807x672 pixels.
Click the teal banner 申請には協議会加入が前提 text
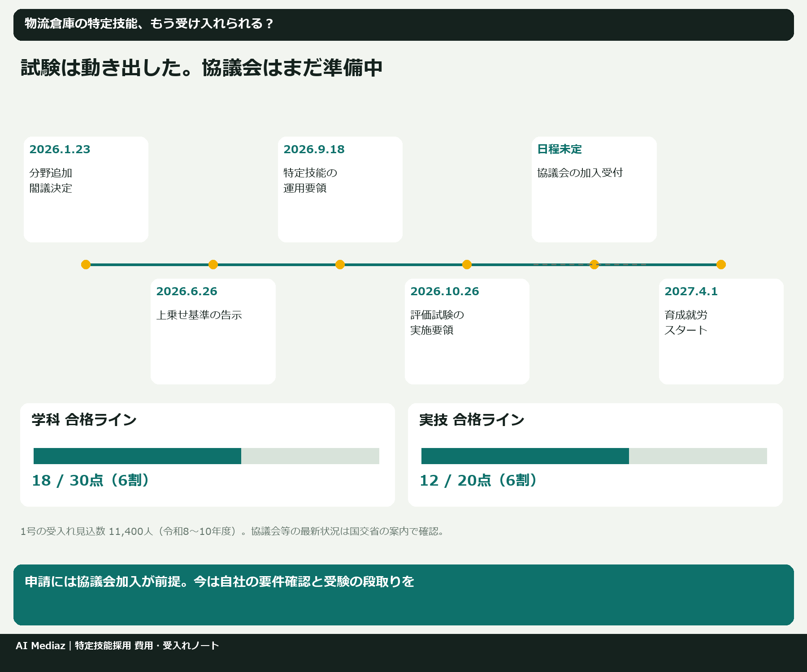pyautogui.click(x=219, y=582)
